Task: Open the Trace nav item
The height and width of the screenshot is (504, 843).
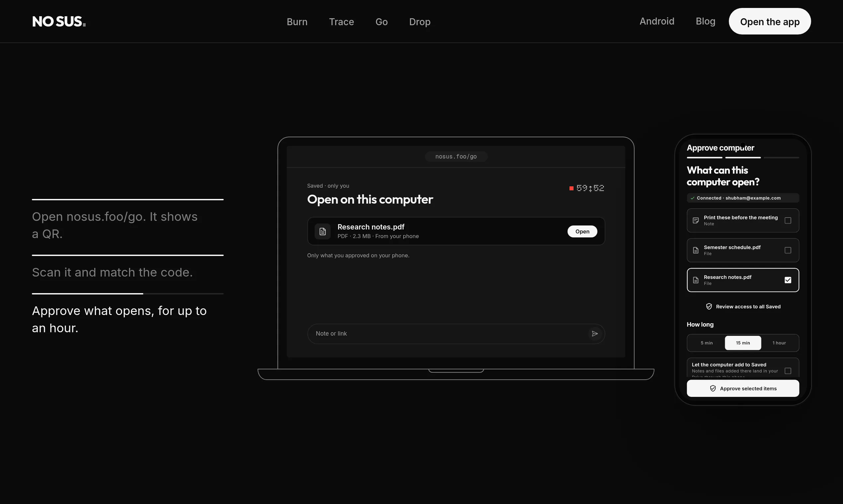Action: point(341,22)
